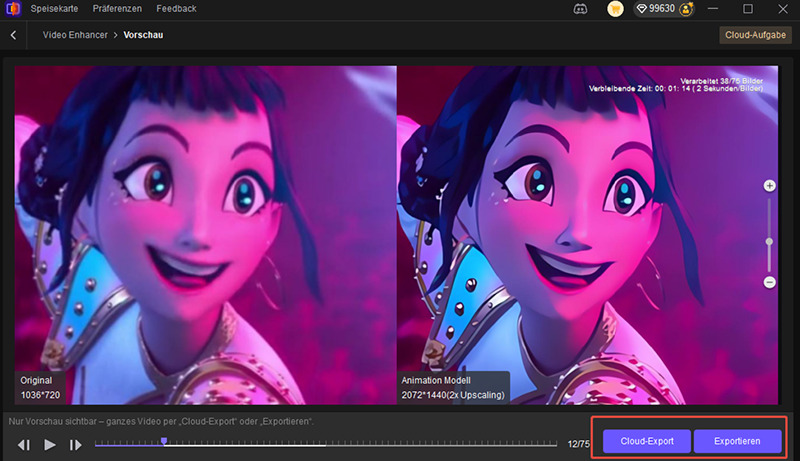Click the Verbleibende Zeit status text

[x=676, y=89]
